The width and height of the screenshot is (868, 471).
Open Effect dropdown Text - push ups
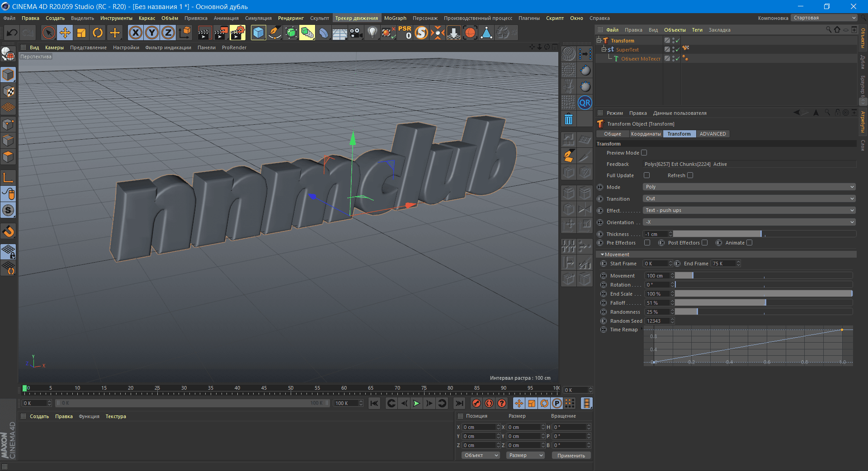[x=750, y=210]
